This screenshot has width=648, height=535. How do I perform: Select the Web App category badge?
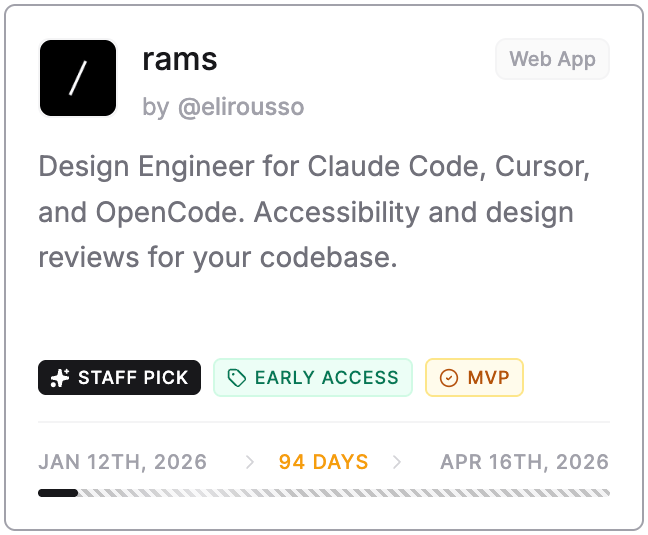point(552,59)
